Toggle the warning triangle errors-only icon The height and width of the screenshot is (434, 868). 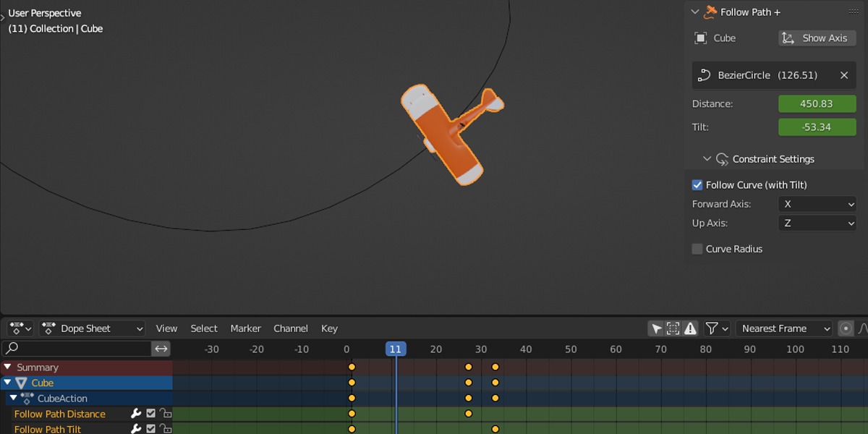point(691,328)
